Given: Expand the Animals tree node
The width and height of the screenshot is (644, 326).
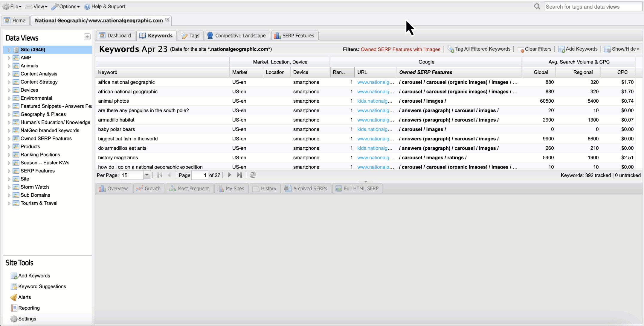Looking at the screenshot, I should 9,66.
